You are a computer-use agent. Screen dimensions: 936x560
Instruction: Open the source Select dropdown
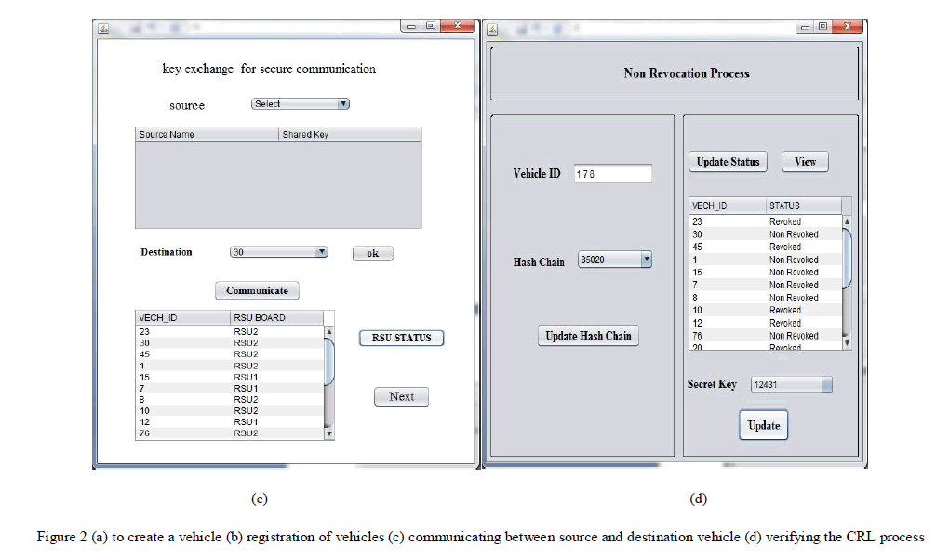tap(301, 104)
